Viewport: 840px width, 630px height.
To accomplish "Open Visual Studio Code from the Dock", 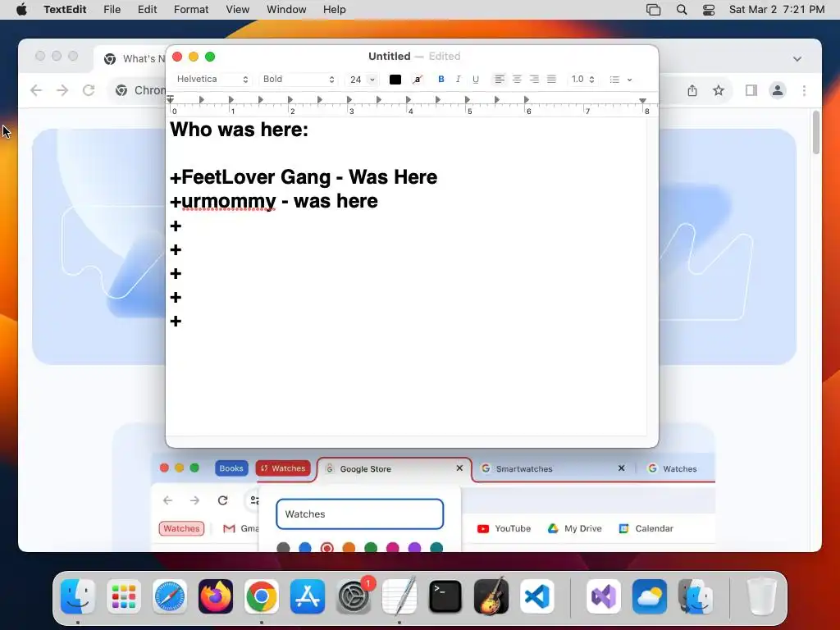I will click(x=536, y=596).
